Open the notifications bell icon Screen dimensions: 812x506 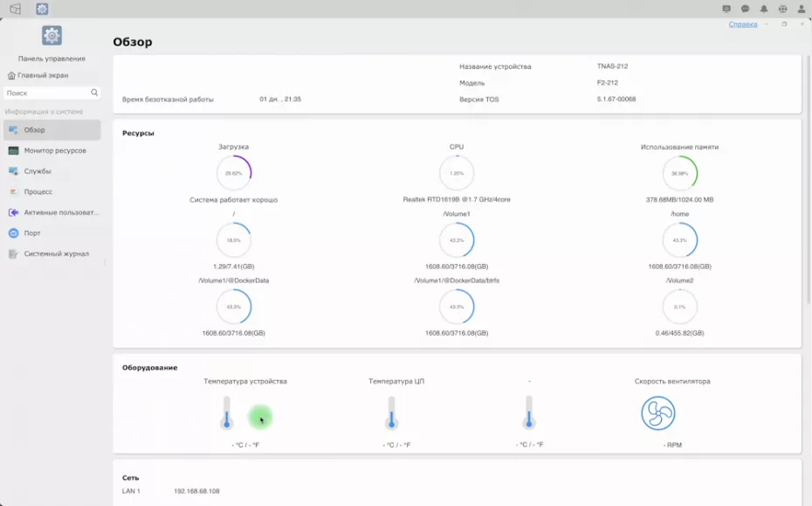click(x=764, y=9)
